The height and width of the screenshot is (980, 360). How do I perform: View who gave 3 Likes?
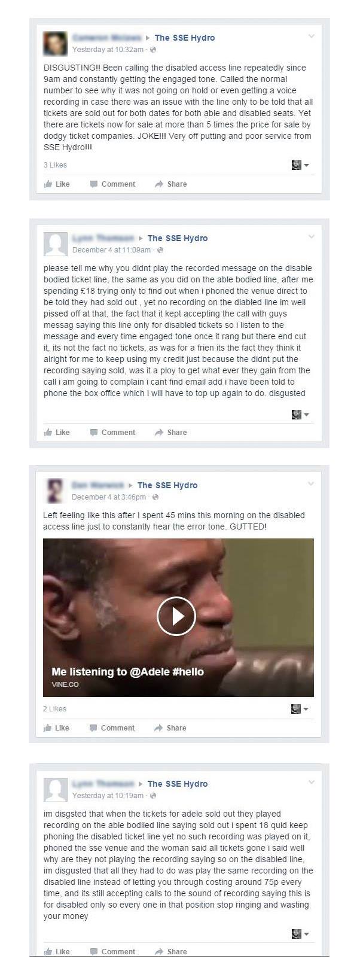[55, 165]
